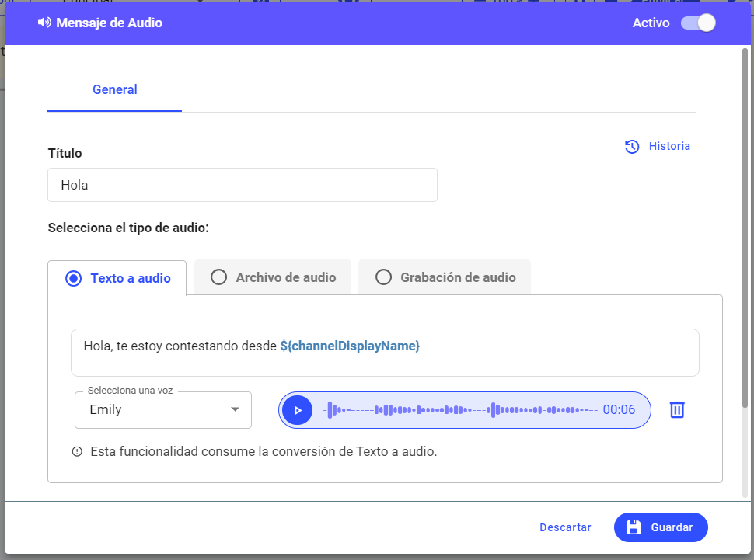Click the speaker icon beside Mensaje de Audio
The image size is (754, 560).
click(44, 23)
